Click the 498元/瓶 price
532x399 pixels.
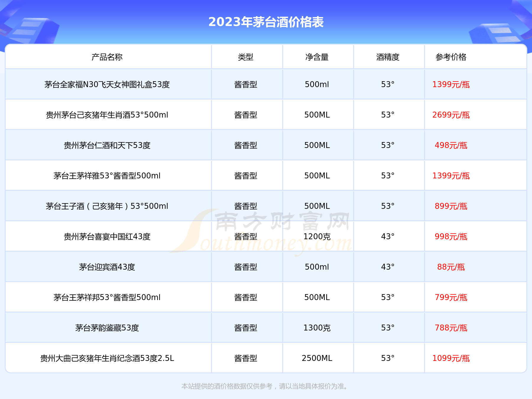point(451,145)
